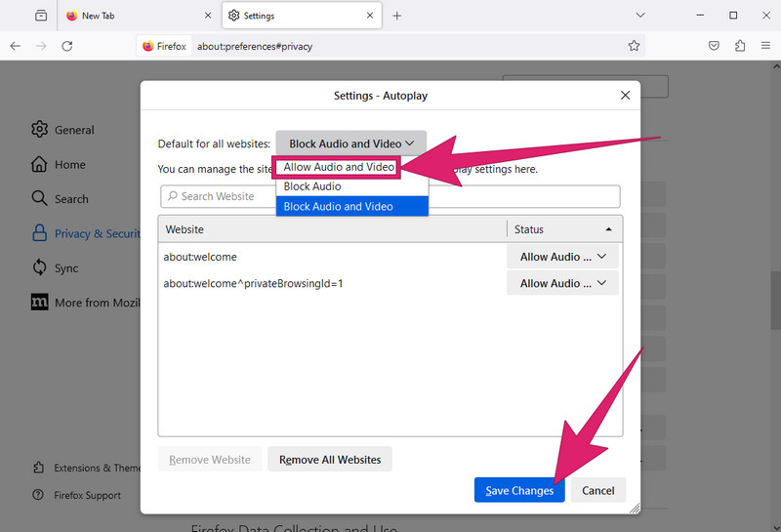781x532 pixels.
Task: Select the about:welcome website row
Action: [333, 257]
